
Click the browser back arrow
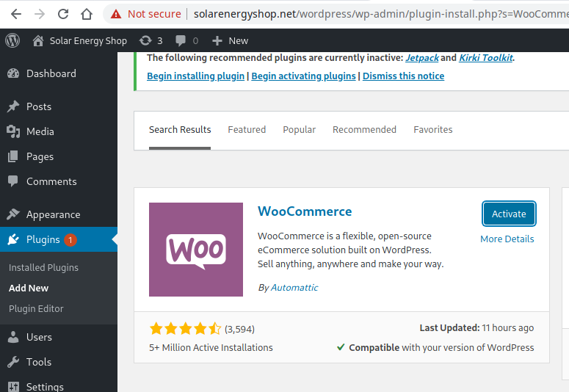pos(16,14)
